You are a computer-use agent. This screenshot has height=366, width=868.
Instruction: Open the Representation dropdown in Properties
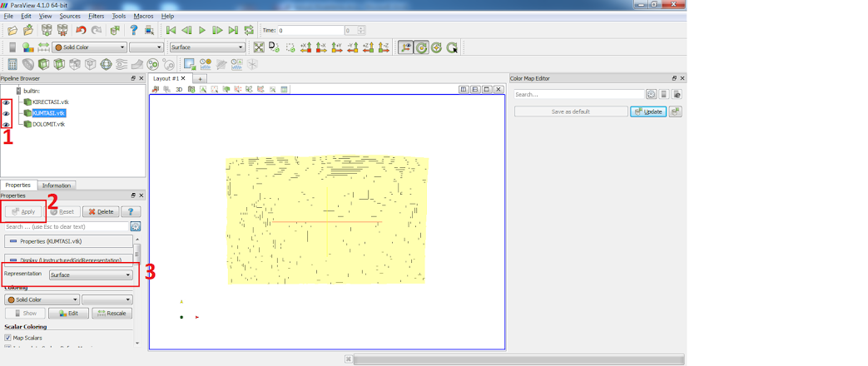click(91, 274)
